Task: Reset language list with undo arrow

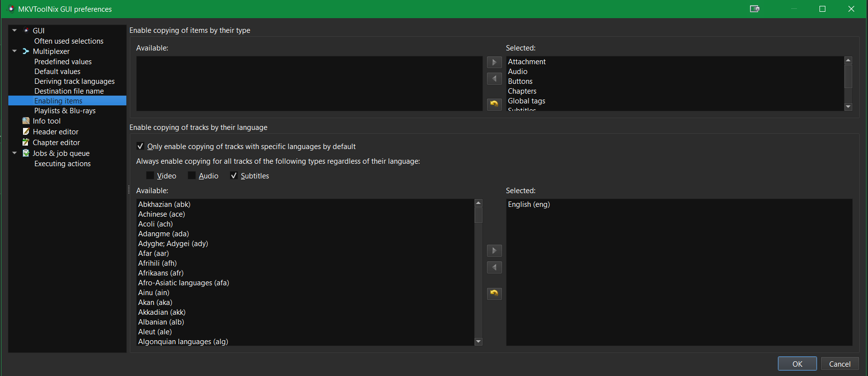Action: (494, 293)
